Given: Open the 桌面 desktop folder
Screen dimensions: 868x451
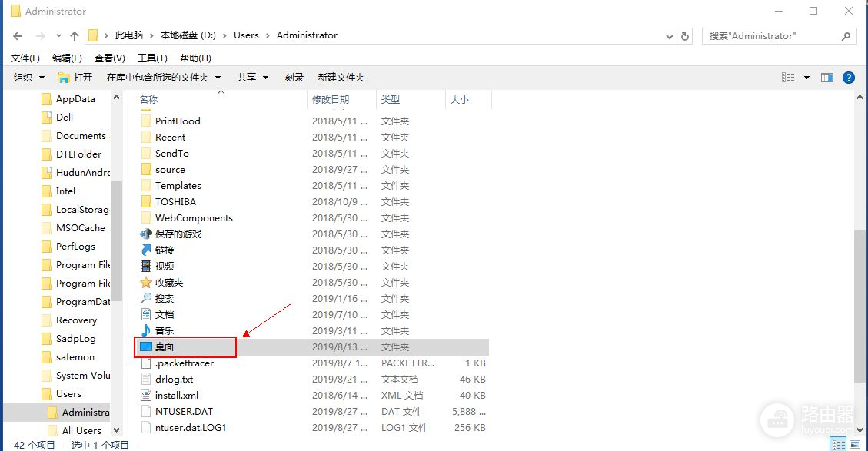Looking at the screenshot, I should tap(165, 347).
